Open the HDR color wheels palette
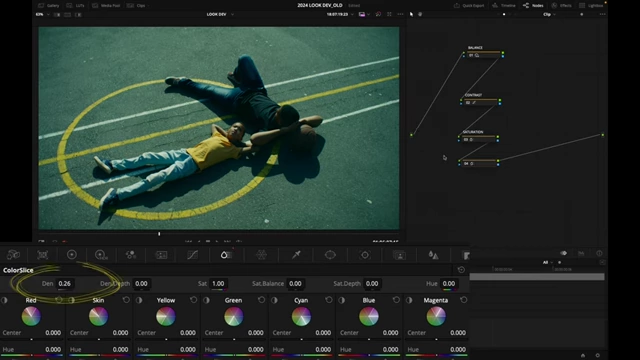 pyautogui.click(x=101, y=255)
